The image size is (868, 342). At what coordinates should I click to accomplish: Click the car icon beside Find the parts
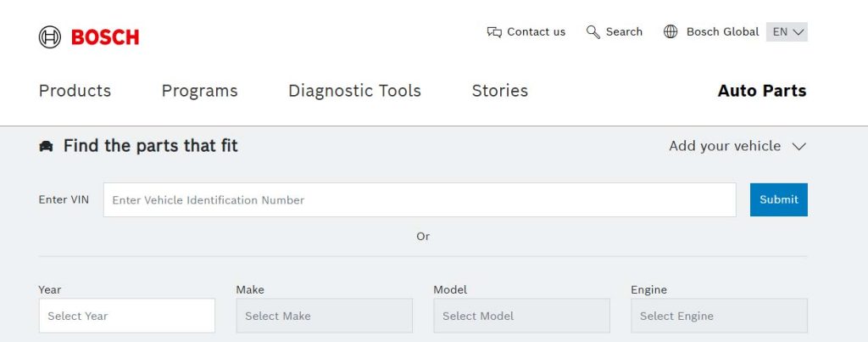(x=46, y=146)
